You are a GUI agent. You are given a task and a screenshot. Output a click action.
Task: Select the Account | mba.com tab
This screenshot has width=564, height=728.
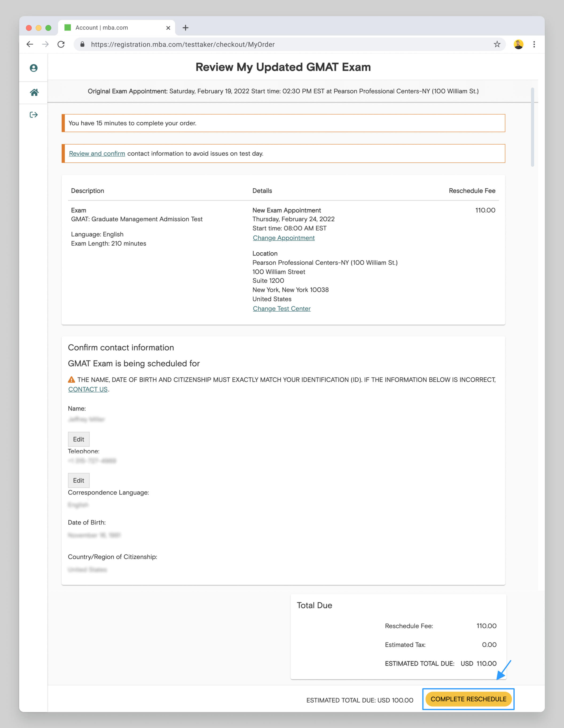coord(102,28)
